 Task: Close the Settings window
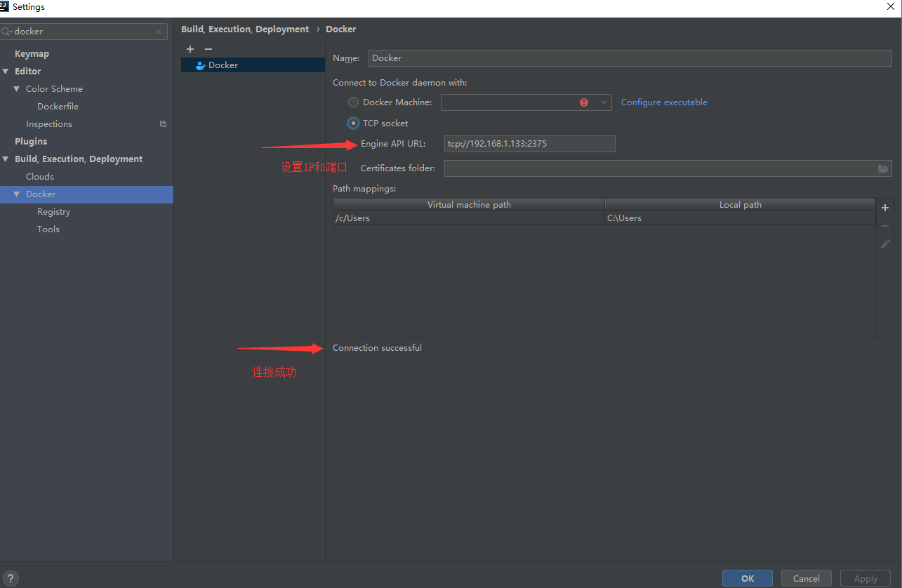tap(890, 6)
